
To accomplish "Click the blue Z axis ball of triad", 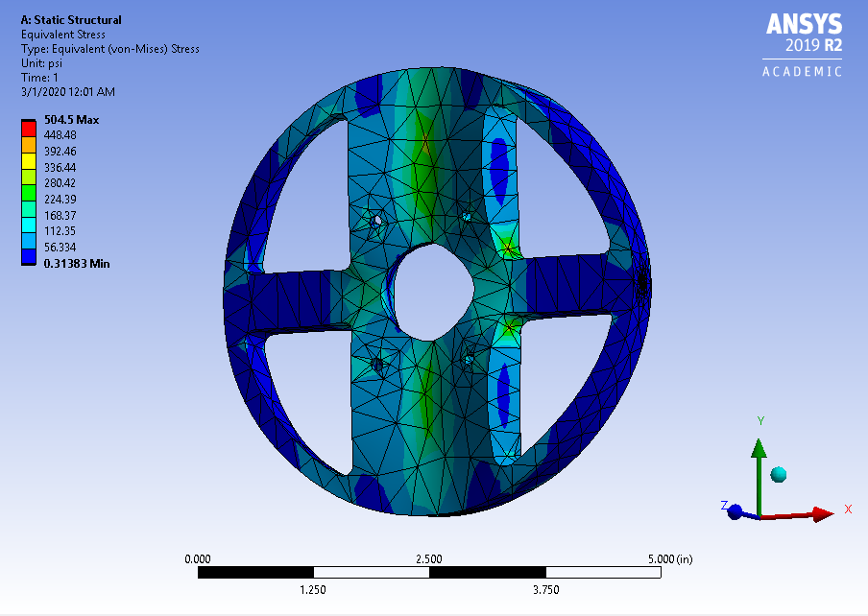I will click(x=735, y=511).
